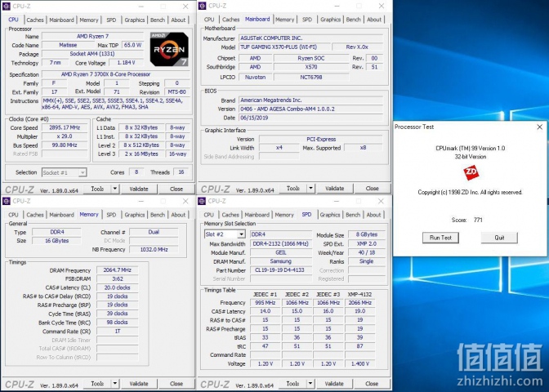Click the Module Manuf. value GEIL

click(x=281, y=252)
